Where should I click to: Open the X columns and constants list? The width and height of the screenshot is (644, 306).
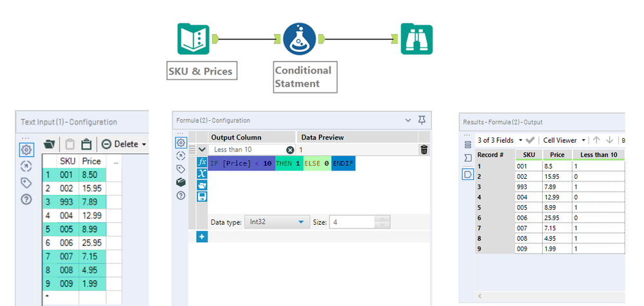pyautogui.click(x=202, y=174)
